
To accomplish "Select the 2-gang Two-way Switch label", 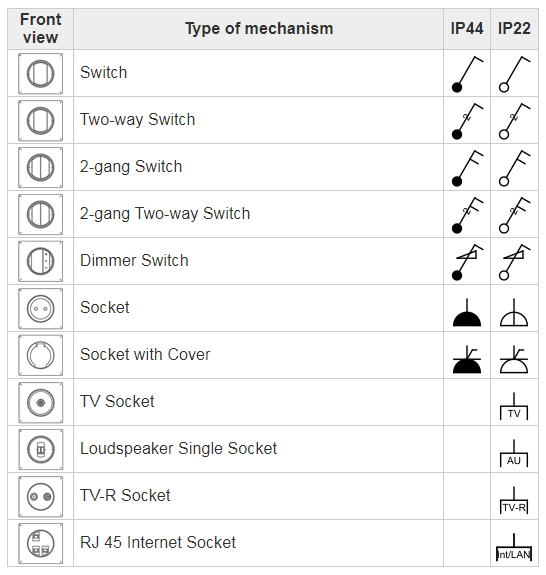I will (165, 213).
